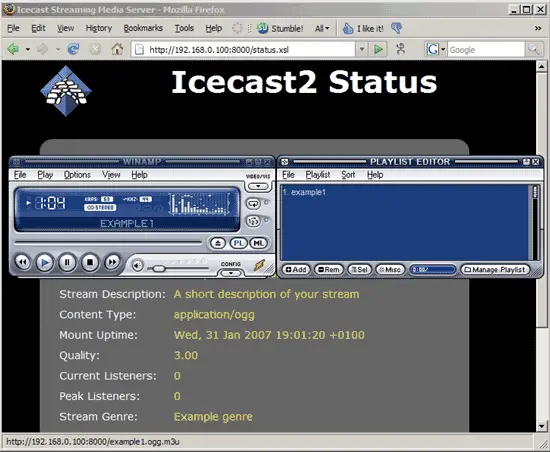Click the Winamp eject (open file) button
Image resolution: width=550 pixels, height=452 pixels.
(x=218, y=243)
